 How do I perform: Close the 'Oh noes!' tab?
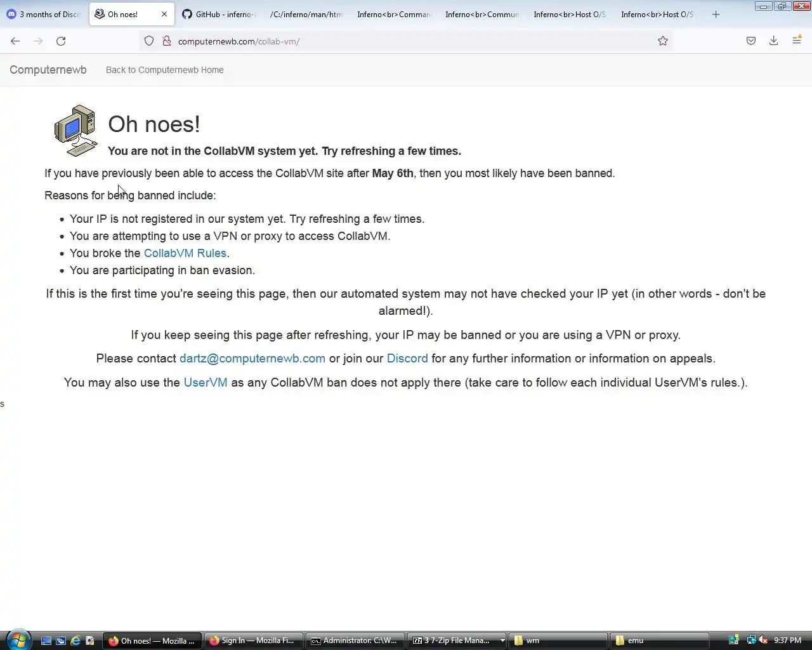(164, 14)
